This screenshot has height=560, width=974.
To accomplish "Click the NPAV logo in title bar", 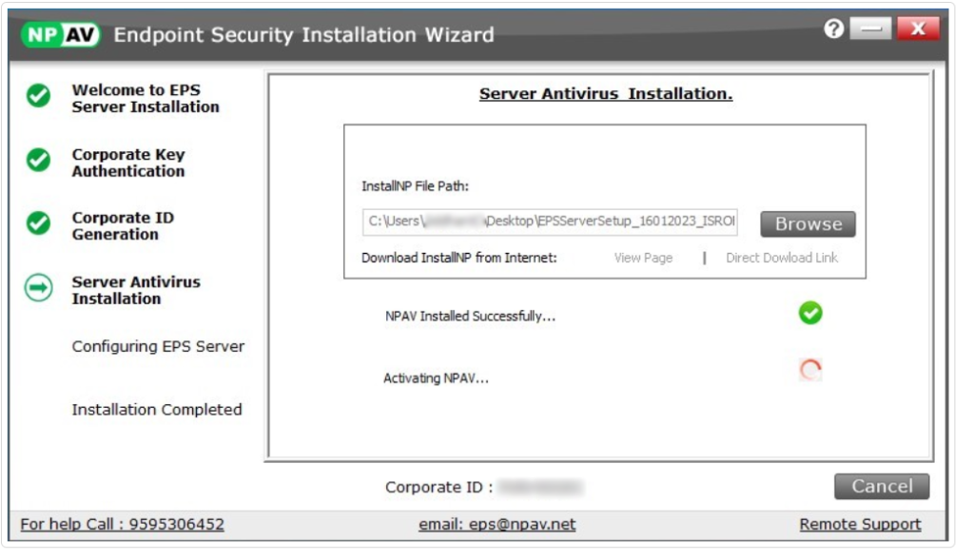I will pos(61,35).
